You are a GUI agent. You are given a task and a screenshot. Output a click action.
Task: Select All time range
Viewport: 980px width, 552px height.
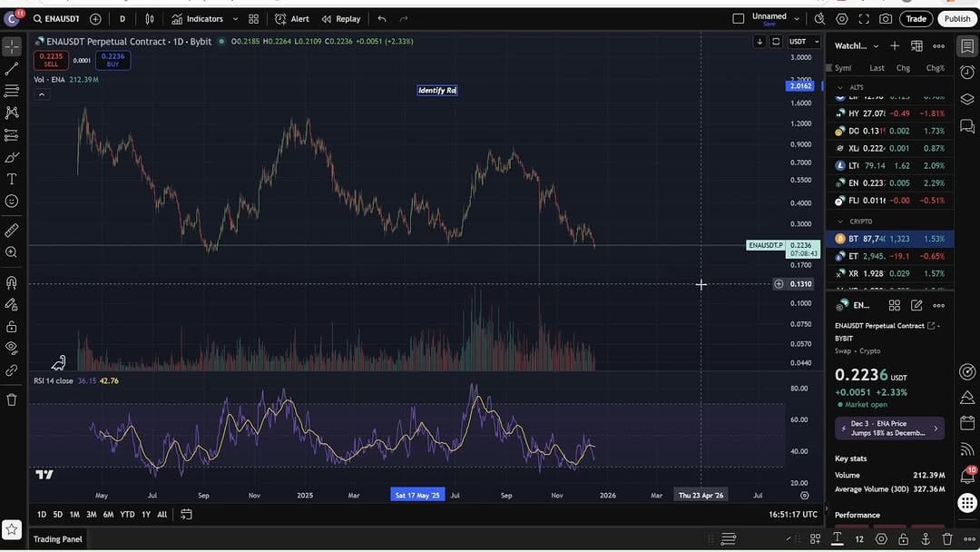162,515
